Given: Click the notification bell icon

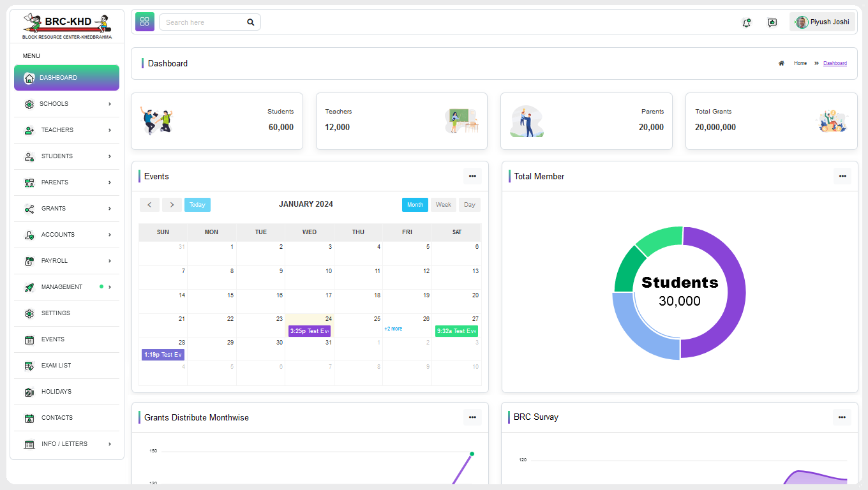Looking at the screenshot, I should pos(746,22).
